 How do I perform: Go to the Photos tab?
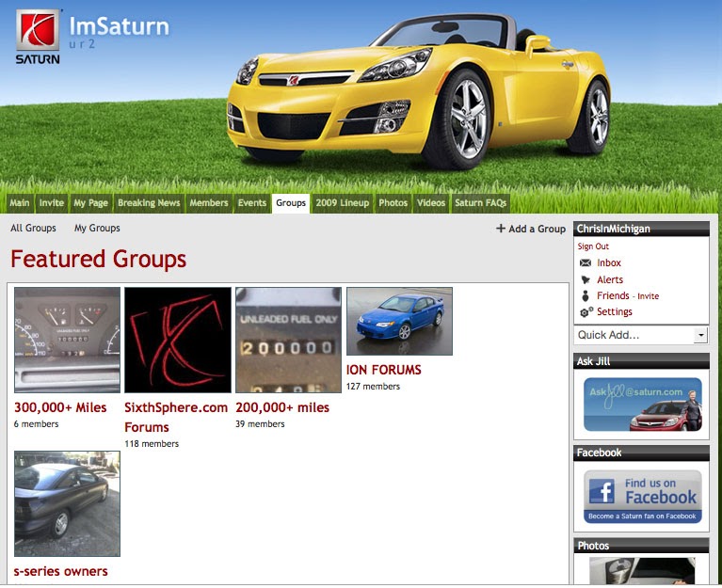tap(393, 203)
